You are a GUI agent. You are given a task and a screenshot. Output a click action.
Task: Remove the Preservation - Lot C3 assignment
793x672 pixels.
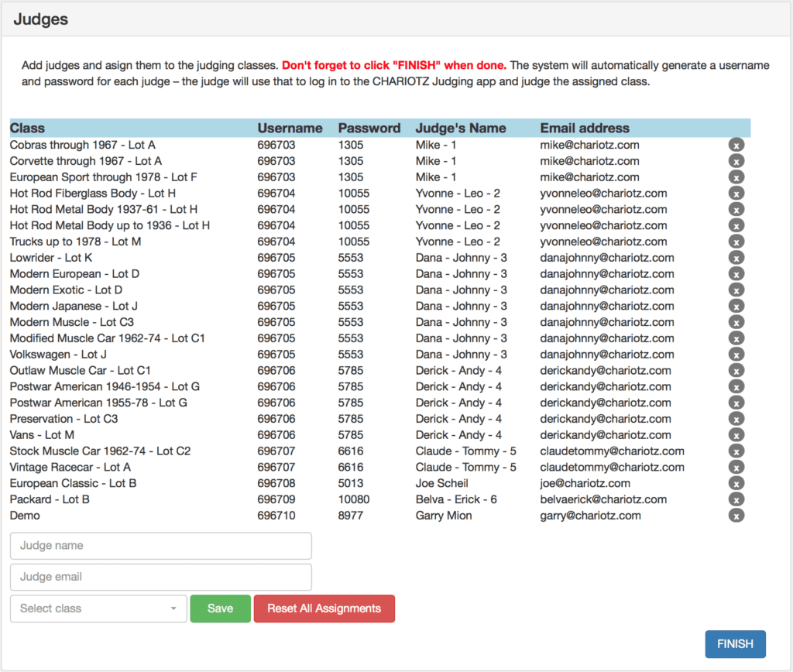736,419
